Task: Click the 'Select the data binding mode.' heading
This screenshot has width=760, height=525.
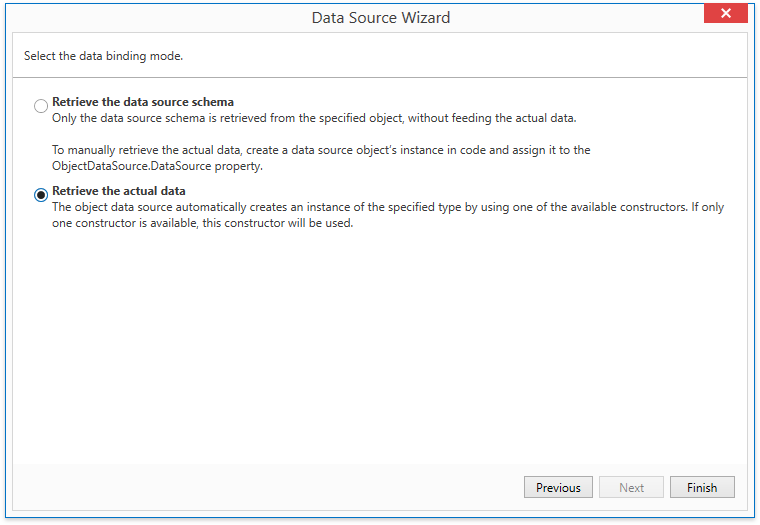Action: (103, 56)
